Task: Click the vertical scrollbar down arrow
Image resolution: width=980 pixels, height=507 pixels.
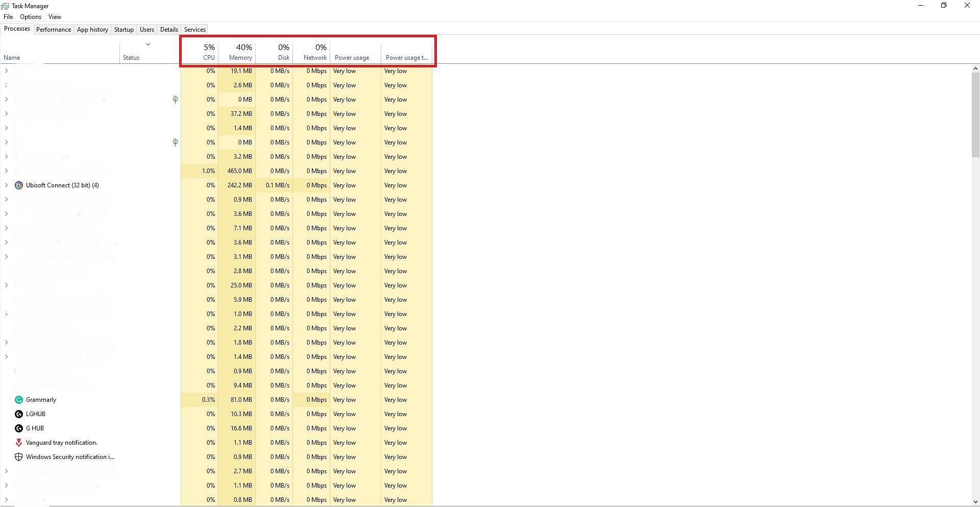Action: click(x=975, y=501)
